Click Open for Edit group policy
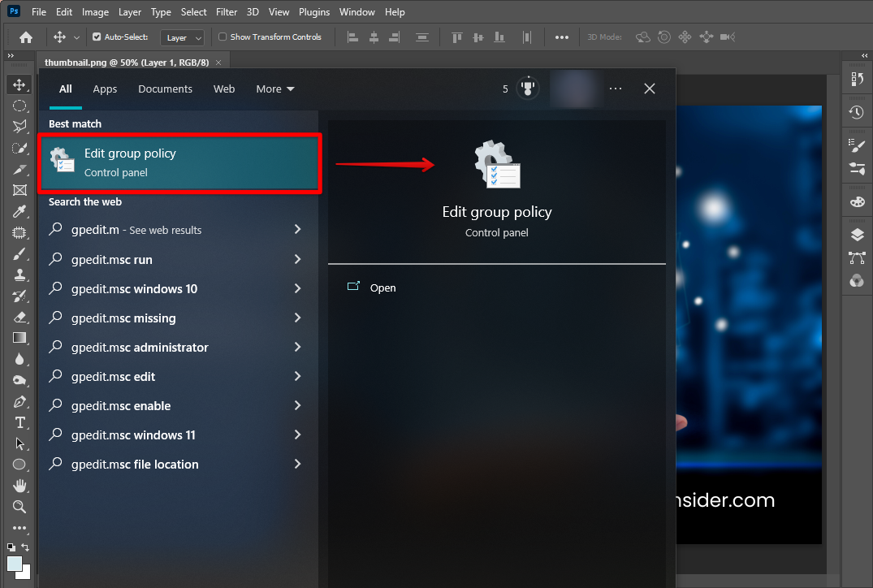The width and height of the screenshot is (873, 588). [x=382, y=288]
